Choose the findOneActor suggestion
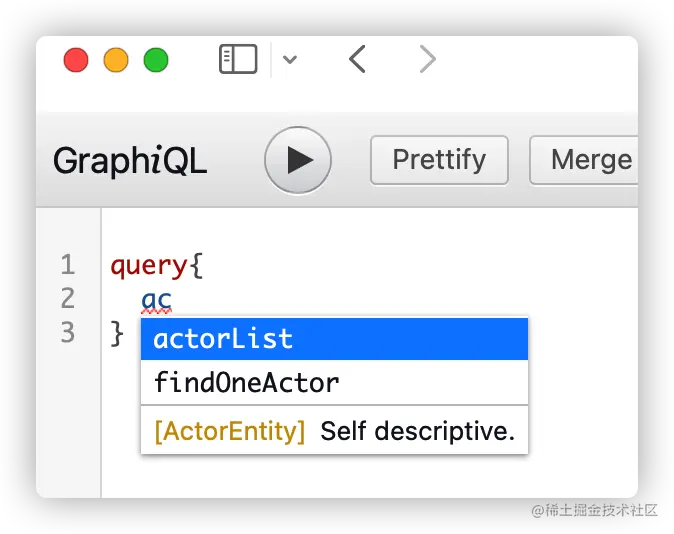Viewport: 674px width, 534px height. pyautogui.click(x=334, y=382)
